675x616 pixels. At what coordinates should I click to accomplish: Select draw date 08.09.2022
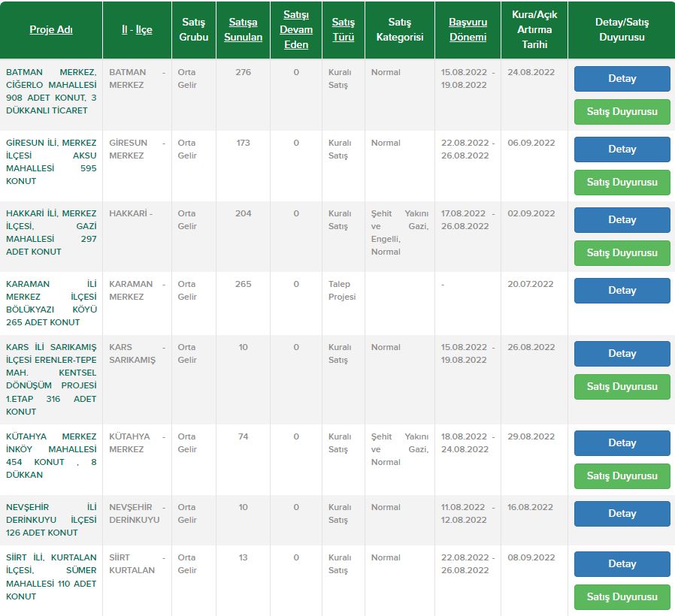pos(531,557)
